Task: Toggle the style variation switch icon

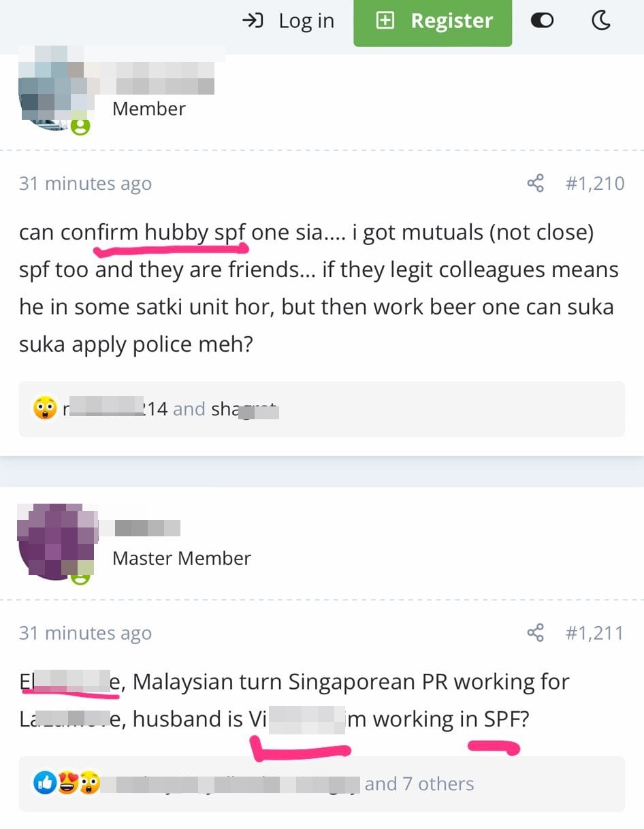Action: pos(542,21)
